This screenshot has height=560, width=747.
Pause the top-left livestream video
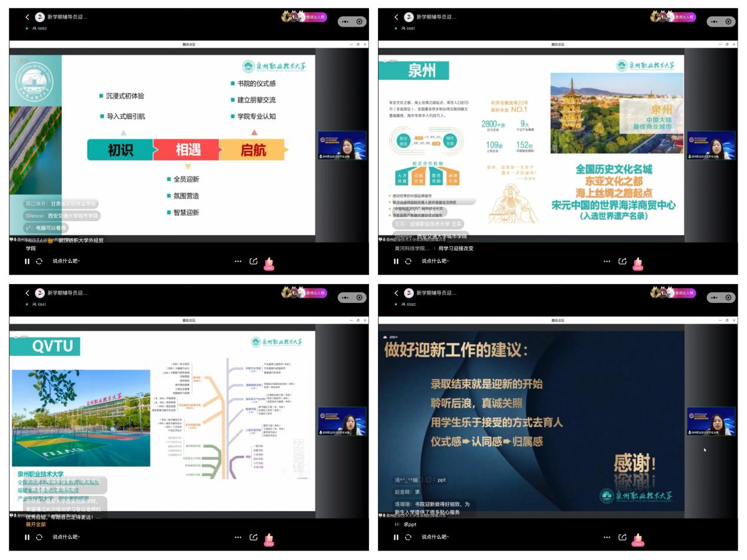(27, 261)
